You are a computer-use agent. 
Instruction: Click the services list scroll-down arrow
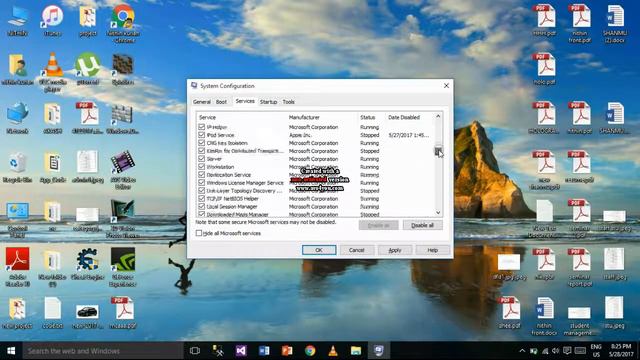pyautogui.click(x=438, y=213)
